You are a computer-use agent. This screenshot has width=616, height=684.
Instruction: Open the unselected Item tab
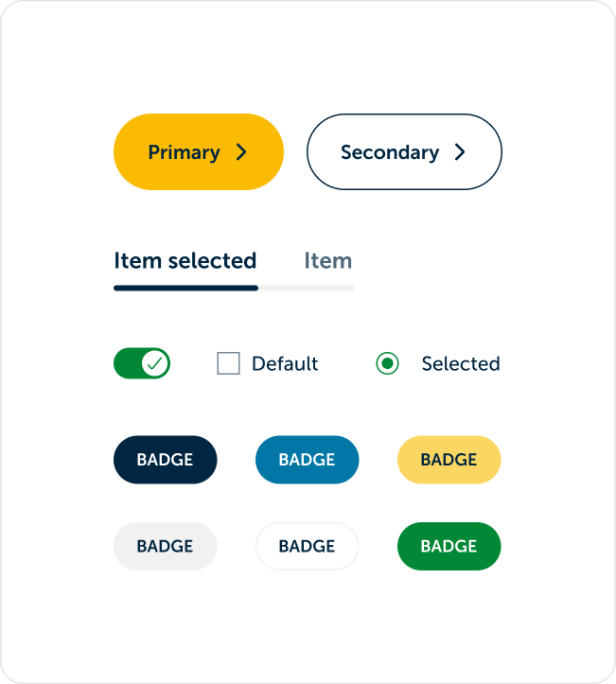click(328, 261)
